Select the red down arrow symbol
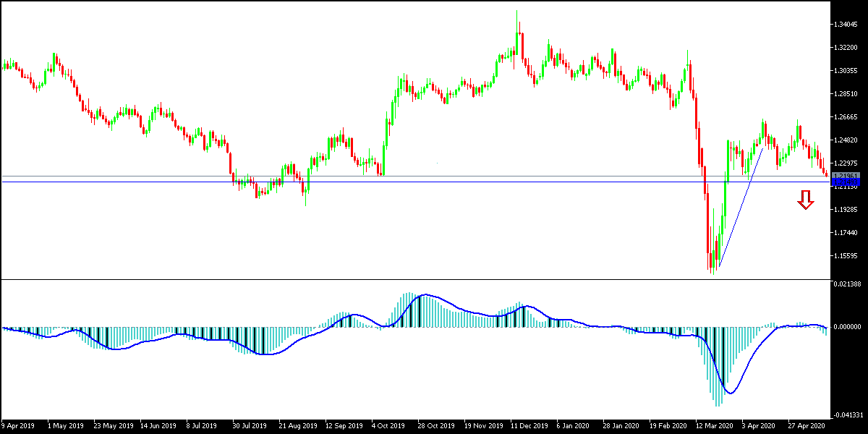This screenshot has height=434, width=868. click(x=805, y=201)
